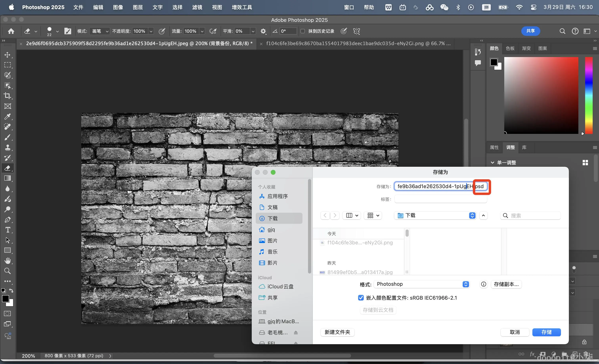Uncheck embed color profile sRGB checkbox
599x364 pixels.
(361, 298)
